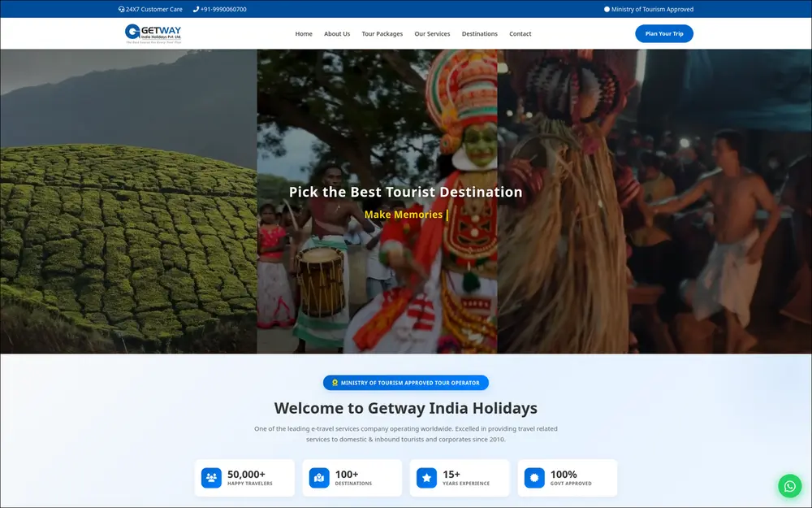Click the Ministry of Tourism Approved Tour Operator badge
Image resolution: width=812 pixels, height=508 pixels.
(406, 383)
